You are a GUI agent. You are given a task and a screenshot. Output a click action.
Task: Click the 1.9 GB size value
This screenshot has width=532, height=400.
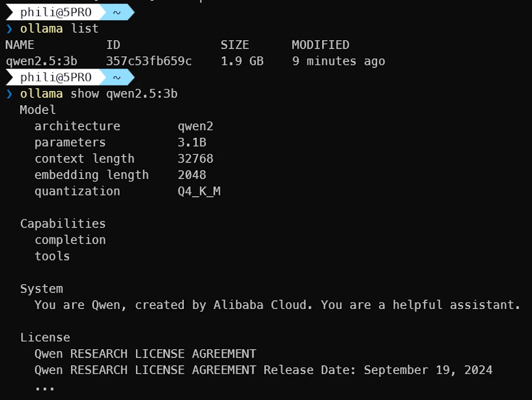[x=242, y=61]
